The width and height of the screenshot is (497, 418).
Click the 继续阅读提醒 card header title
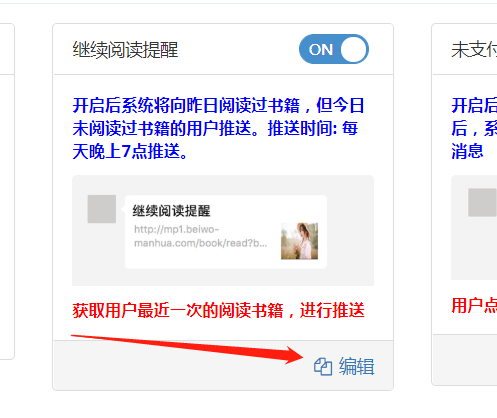pyautogui.click(x=125, y=50)
